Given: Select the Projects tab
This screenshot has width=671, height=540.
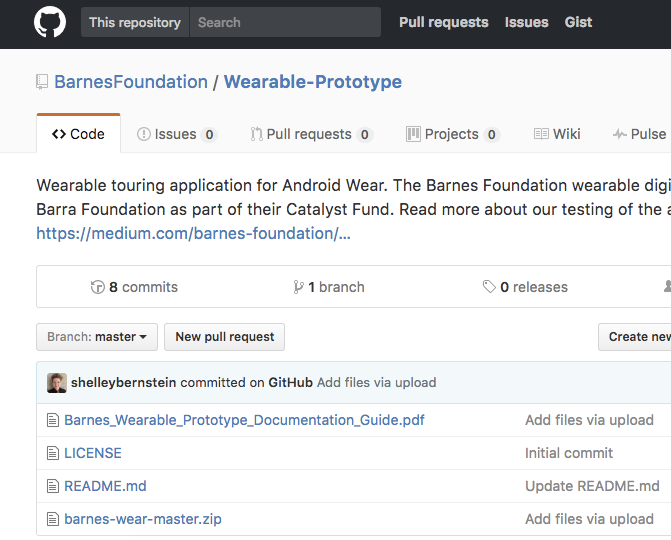Looking at the screenshot, I should (x=452, y=134).
